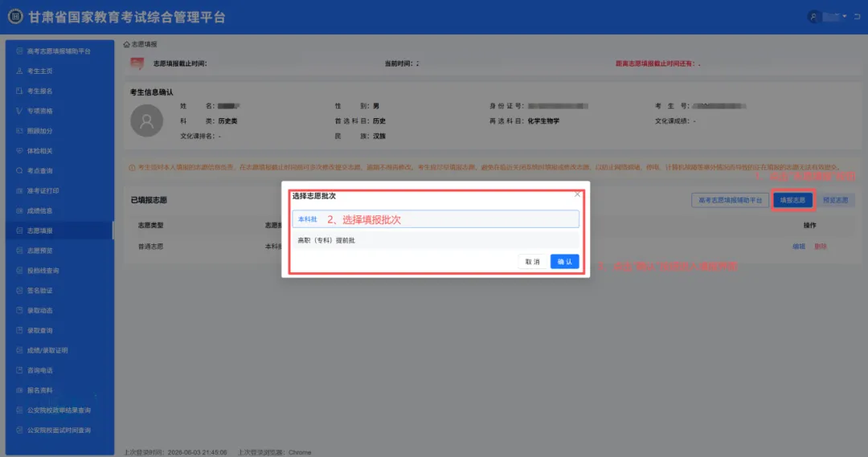Click the outlined 高考志愿填报辅助平台 button

730,200
